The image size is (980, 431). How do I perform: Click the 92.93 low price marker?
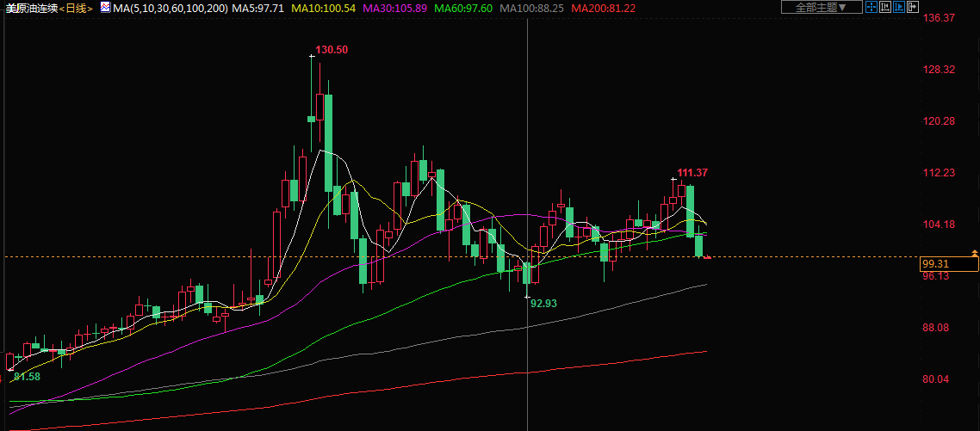pyautogui.click(x=544, y=303)
